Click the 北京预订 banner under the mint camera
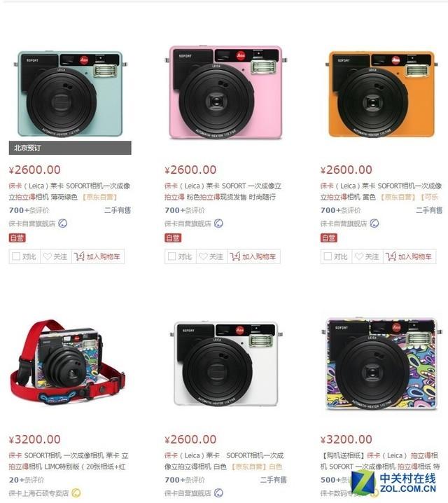The width and height of the screenshot is (448, 503). [70, 148]
